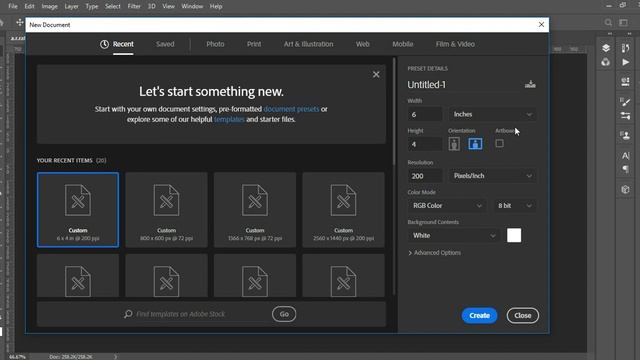Click the white background color swatch
Image resolution: width=640 pixels, height=360 pixels.
514,236
